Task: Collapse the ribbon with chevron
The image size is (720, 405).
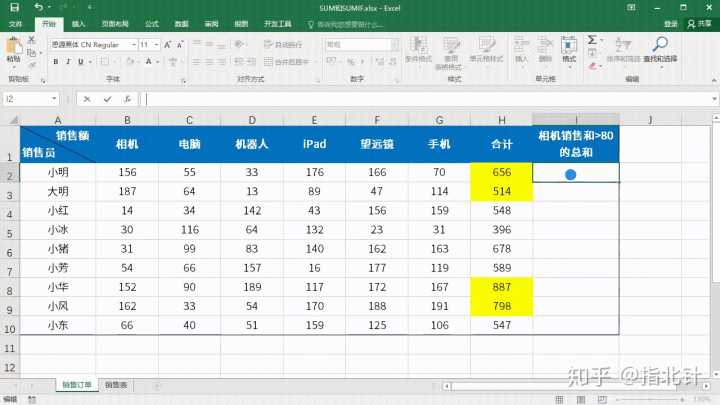Action: tap(714, 80)
